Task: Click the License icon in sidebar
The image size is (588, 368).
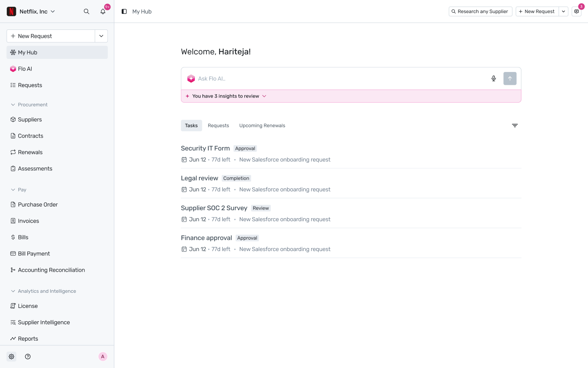Action: pos(13,306)
